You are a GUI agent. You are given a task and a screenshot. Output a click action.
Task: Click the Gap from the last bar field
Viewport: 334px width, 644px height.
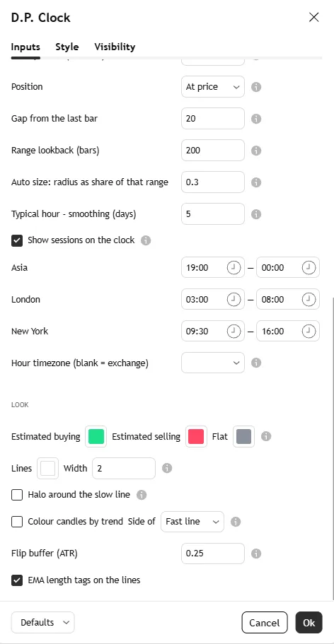[x=213, y=118]
